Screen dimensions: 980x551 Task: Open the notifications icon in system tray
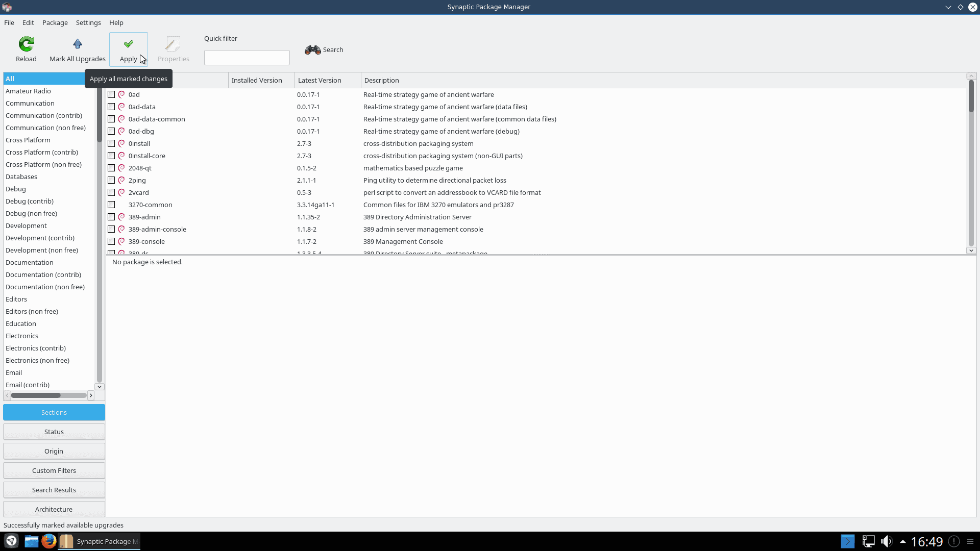[x=953, y=541]
